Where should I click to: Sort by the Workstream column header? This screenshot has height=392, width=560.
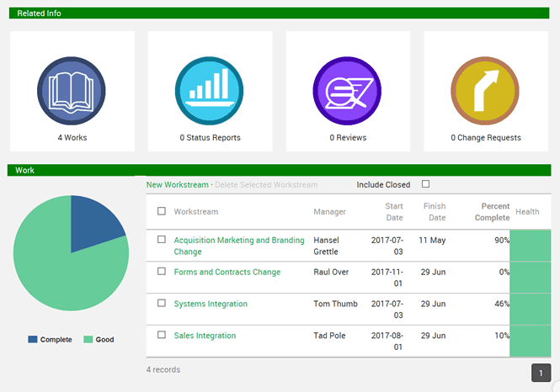click(195, 212)
